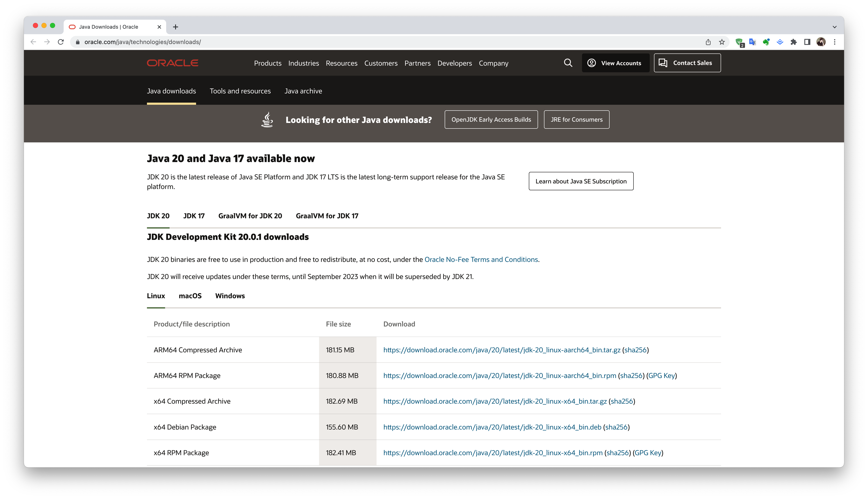The width and height of the screenshot is (868, 499).
Task: Click the browser forward arrow
Action: pyautogui.click(x=47, y=42)
